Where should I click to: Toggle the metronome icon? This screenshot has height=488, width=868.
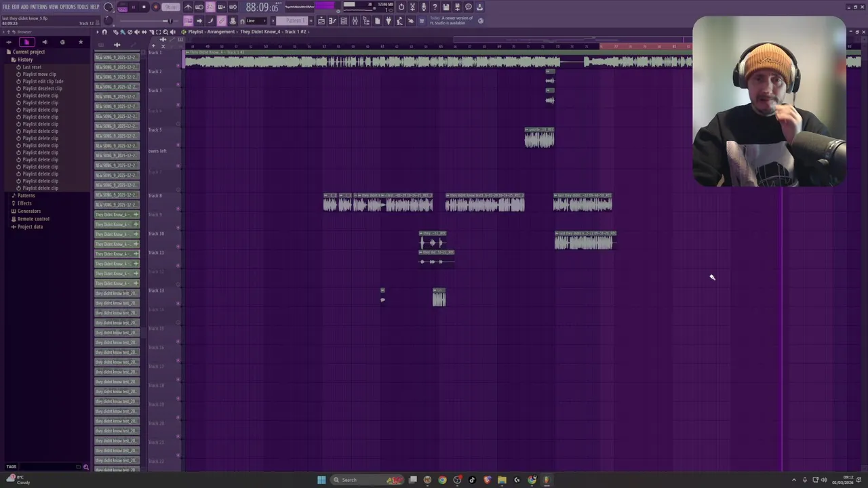point(188,7)
